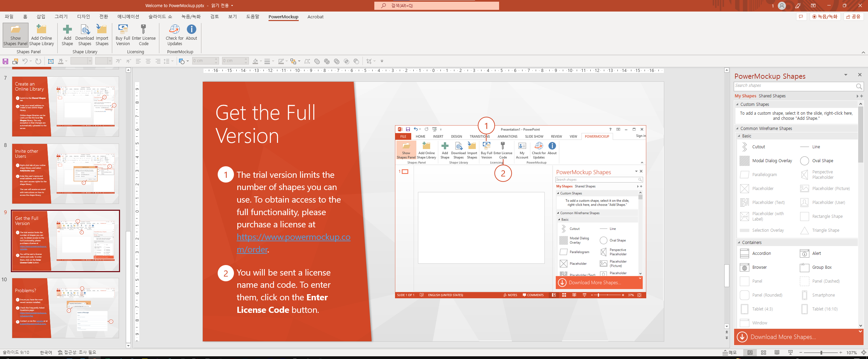868x359 pixels.
Task: Open Download Shapes in the ribbon
Action: click(85, 35)
